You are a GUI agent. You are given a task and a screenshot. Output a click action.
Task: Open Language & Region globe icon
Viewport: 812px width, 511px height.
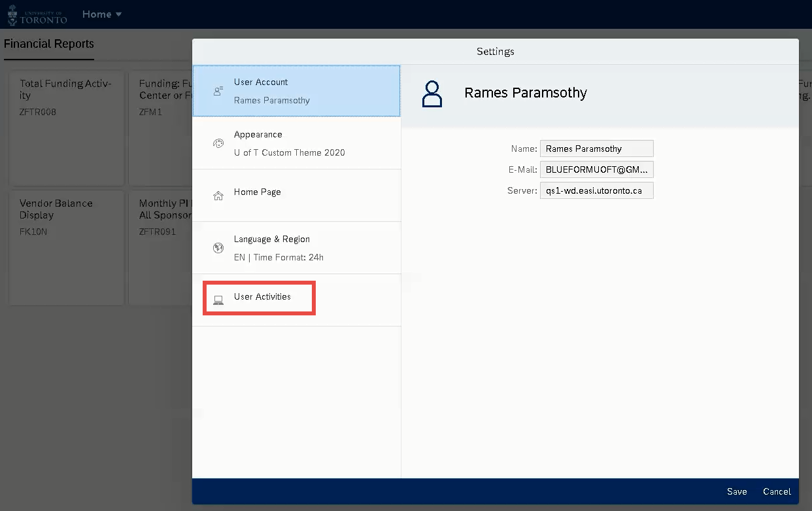pyautogui.click(x=218, y=248)
